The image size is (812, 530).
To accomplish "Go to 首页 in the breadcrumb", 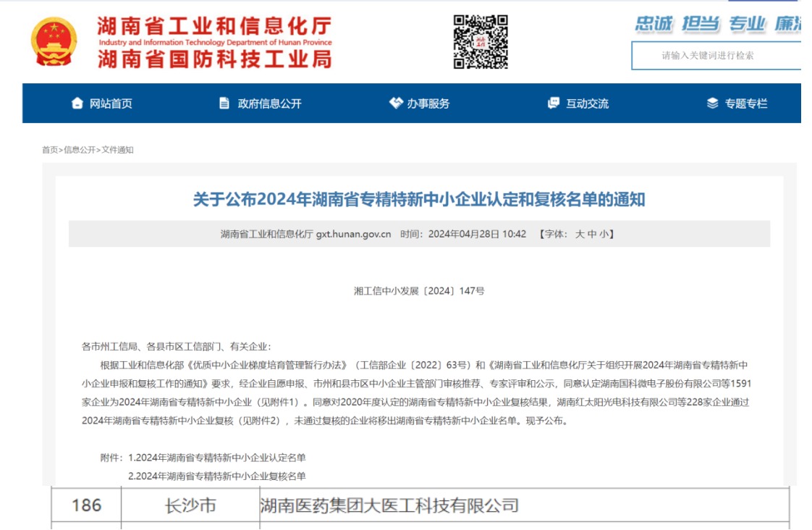I will point(50,150).
